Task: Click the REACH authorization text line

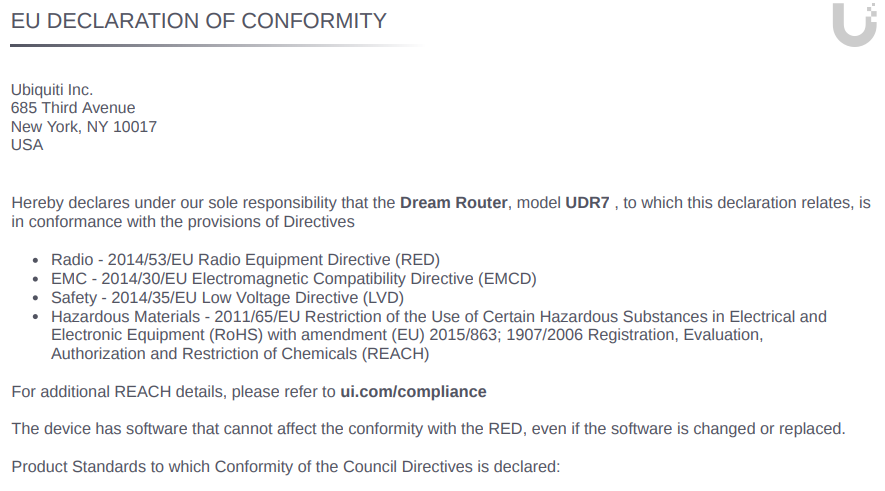Action: [240, 354]
